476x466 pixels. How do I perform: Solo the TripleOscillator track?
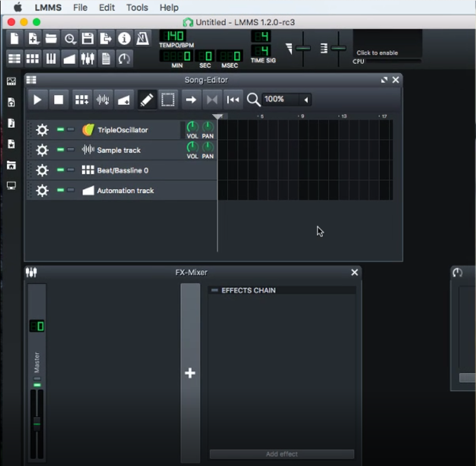(x=71, y=130)
